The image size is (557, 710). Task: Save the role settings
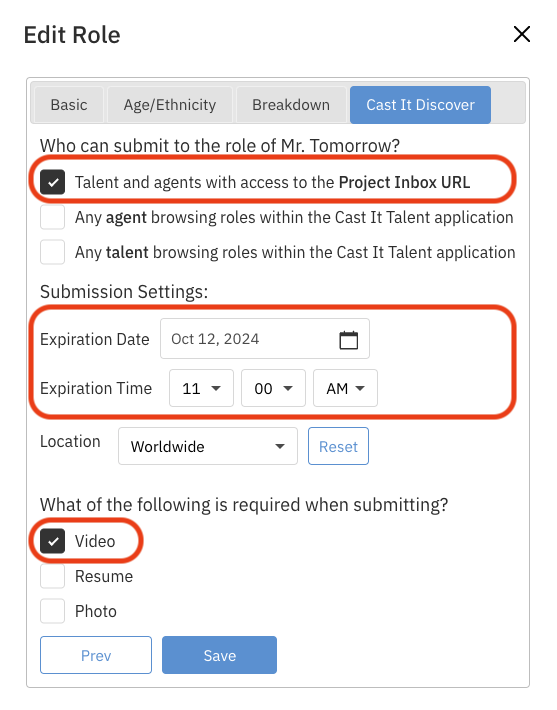coord(220,655)
